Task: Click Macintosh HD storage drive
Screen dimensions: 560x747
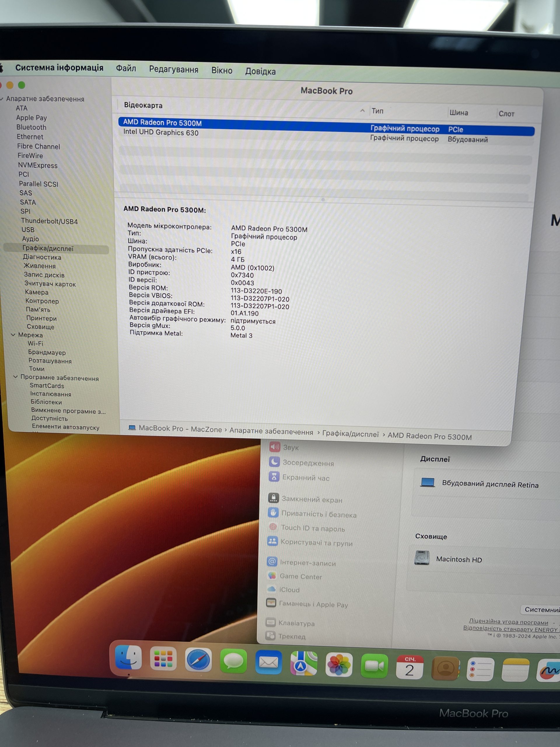Action: tap(448, 558)
